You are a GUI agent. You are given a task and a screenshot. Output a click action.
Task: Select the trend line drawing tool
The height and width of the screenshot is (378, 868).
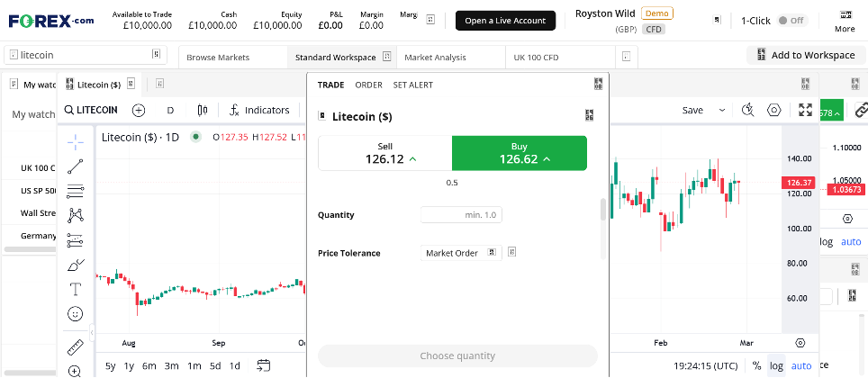(76, 166)
